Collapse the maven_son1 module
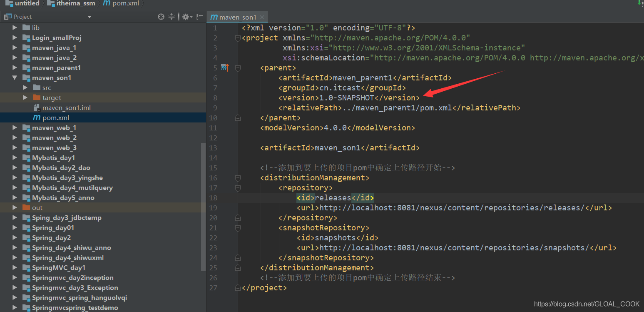The image size is (644, 312). click(x=15, y=77)
